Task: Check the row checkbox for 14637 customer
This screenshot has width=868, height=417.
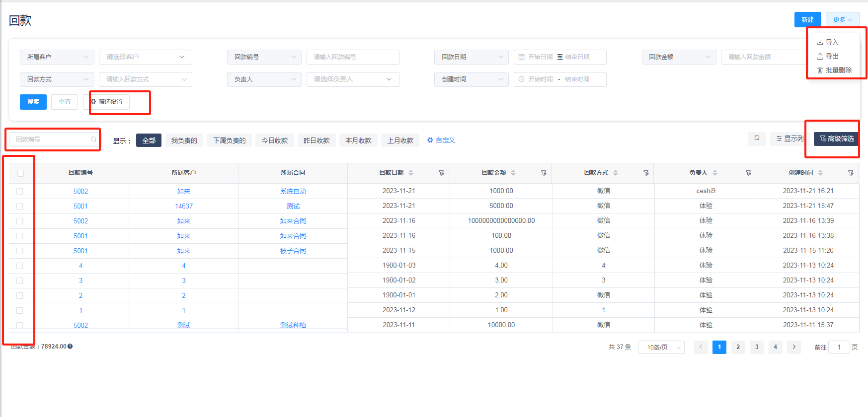Action: [20, 206]
